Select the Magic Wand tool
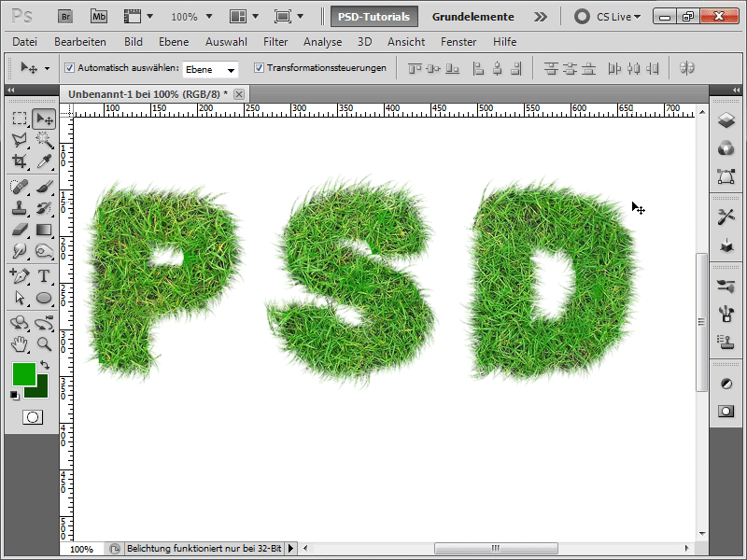747x560 pixels. tap(44, 140)
